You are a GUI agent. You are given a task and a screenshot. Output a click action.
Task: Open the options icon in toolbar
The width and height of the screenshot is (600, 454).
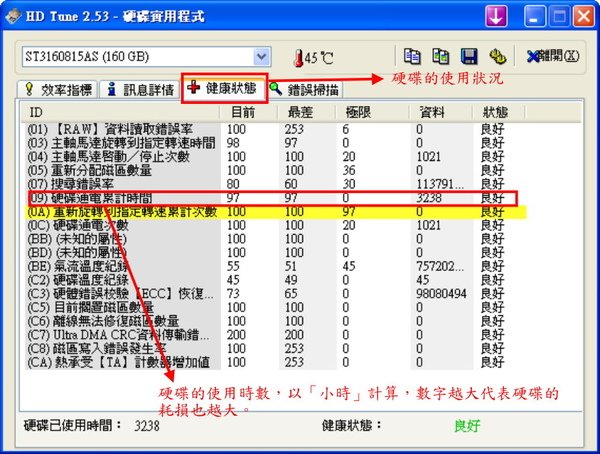pyautogui.click(x=497, y=57)
